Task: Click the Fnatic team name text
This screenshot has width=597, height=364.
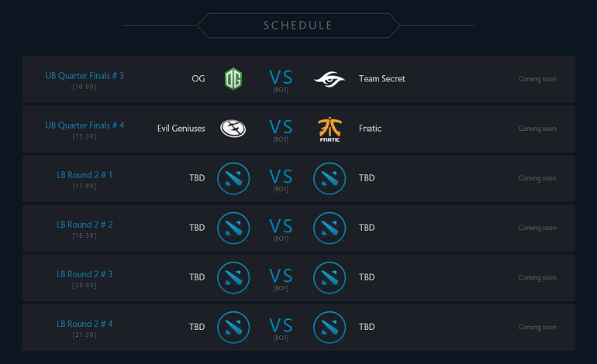Action: (x=370, y=129)
